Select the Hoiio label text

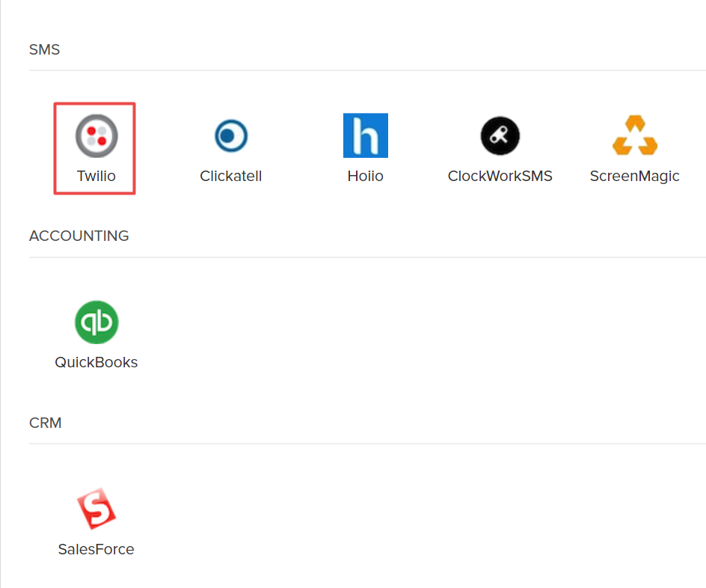coord(366,176)
